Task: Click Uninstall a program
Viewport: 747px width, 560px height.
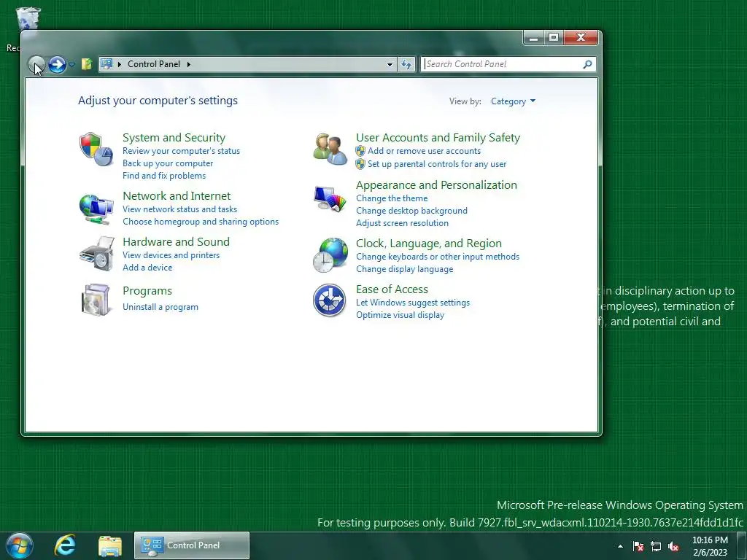Action: 160,307
